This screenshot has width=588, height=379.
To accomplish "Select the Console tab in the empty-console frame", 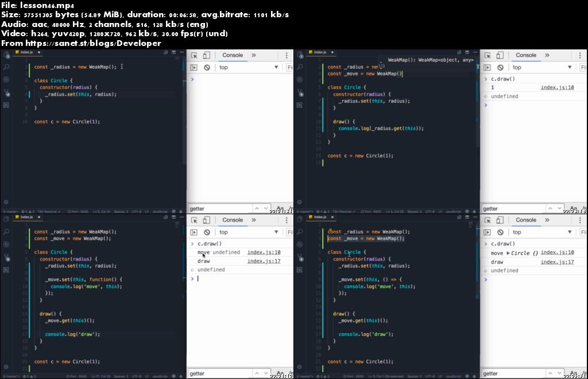I will [x=233, y=55].
